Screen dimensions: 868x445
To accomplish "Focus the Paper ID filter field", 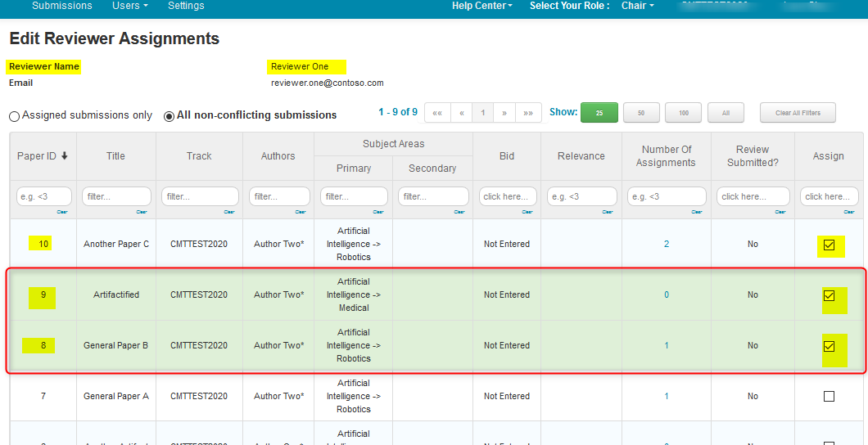I will pos(44,196).
